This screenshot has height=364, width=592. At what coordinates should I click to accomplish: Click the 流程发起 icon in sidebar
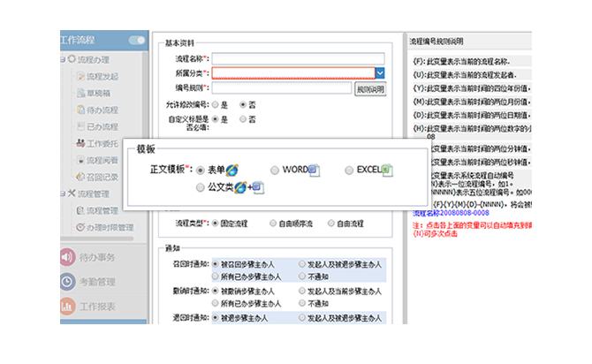tap(80, 77)
